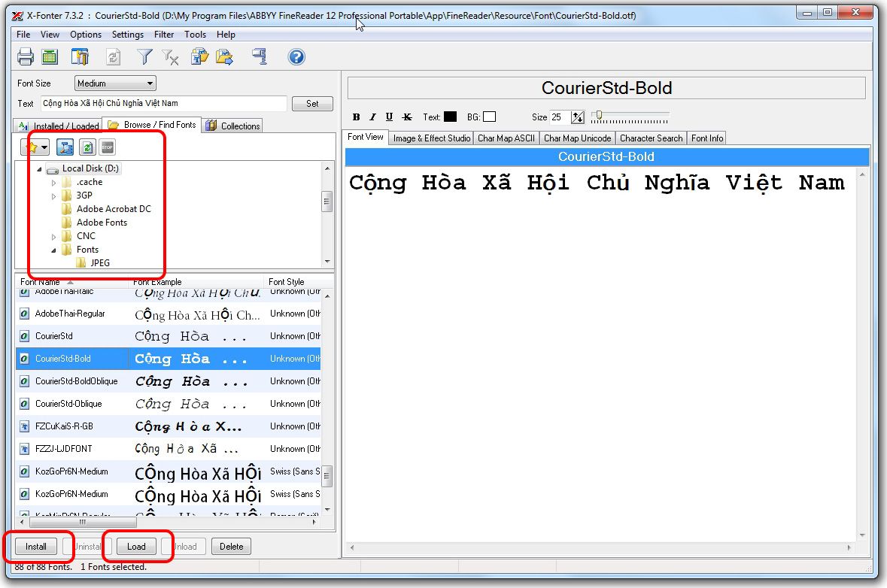Screen dimensions: 887x588
Task: Switch to the Installed / Loaded tab
Action: (59, 126)
